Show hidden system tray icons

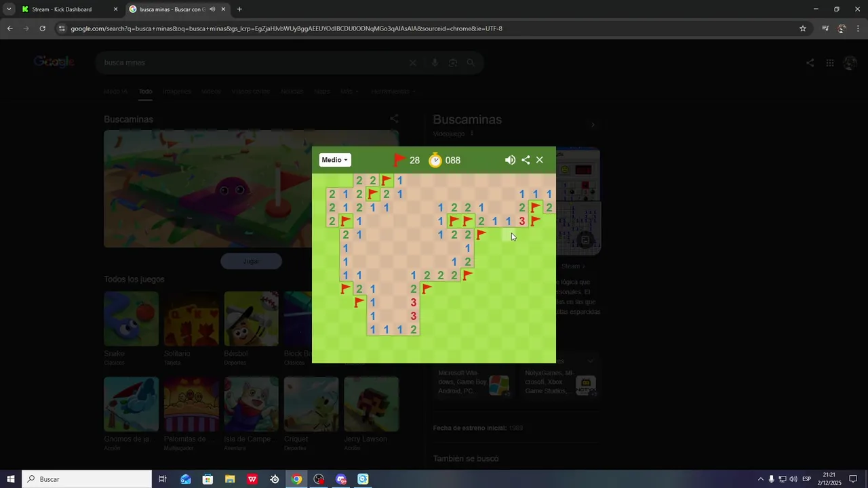[x=760, y=479]
